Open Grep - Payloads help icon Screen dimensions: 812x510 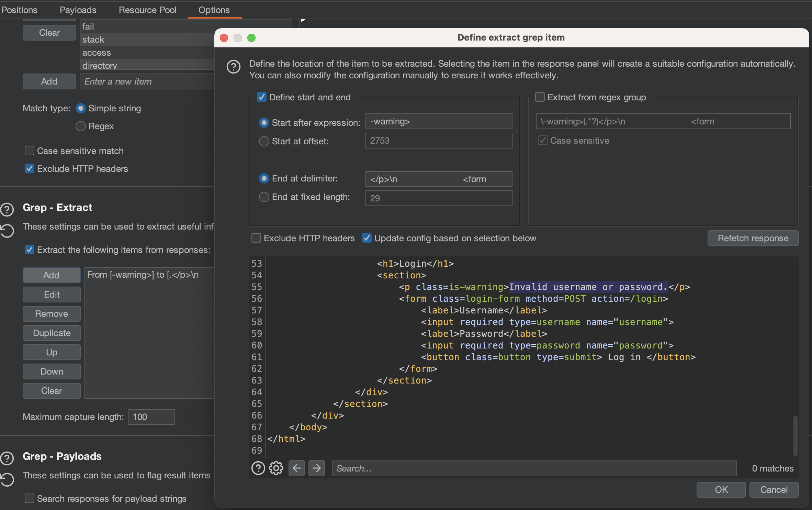click(x=7, y=458)
